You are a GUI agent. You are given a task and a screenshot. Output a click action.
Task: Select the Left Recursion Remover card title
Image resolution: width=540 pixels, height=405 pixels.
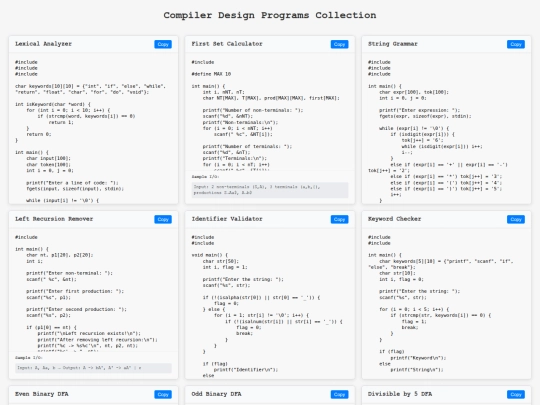pos(54,219)
